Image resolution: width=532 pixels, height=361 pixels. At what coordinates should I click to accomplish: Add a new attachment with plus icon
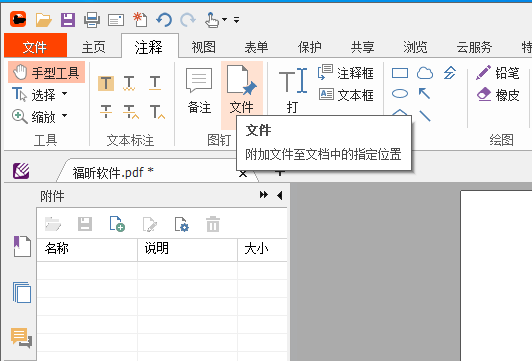[x=117, y=224]
